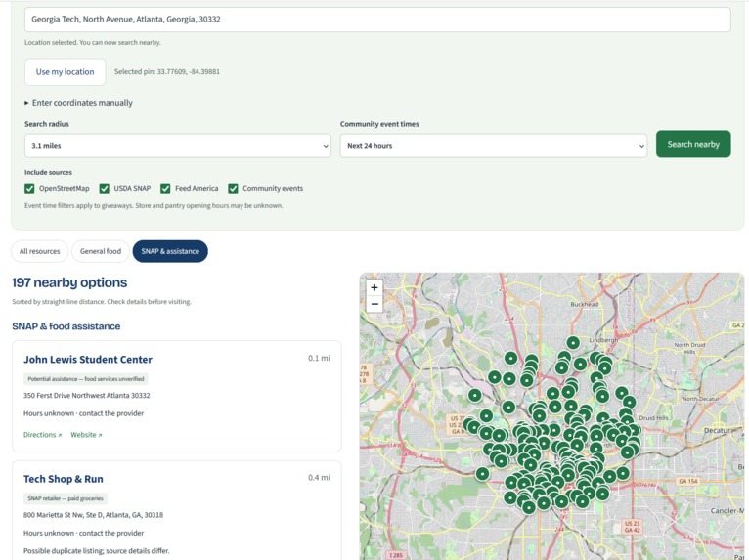Toggle the OpenStreetMap source checkbox

pyautogui.click(x=29, y=188)
